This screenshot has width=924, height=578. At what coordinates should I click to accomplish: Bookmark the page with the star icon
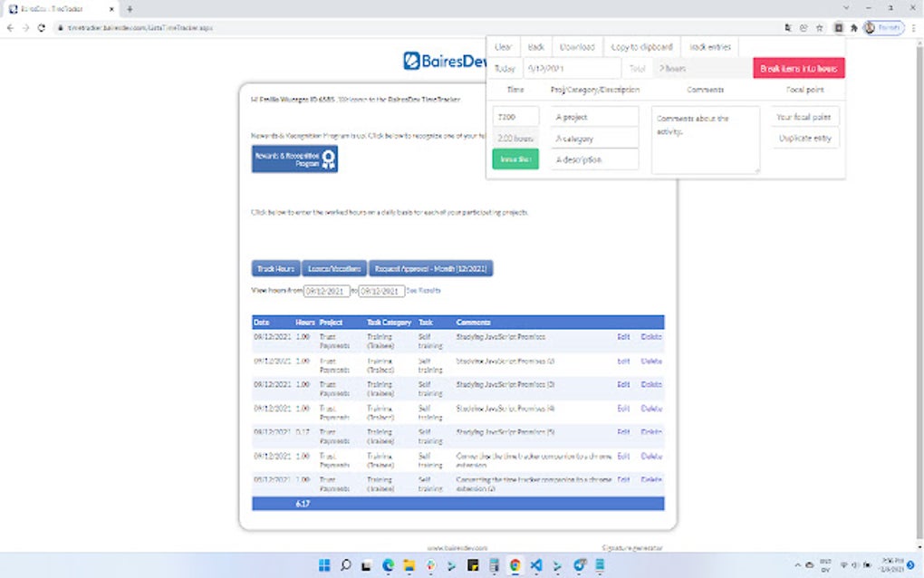[823, 27]
